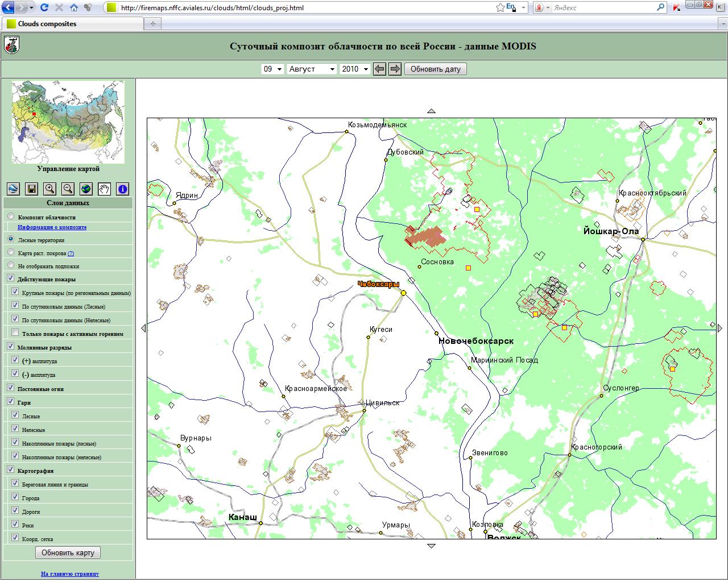Go to next date with right arrow
The width and height of the screenshot is (728, 582).
(x=395, y=69)
